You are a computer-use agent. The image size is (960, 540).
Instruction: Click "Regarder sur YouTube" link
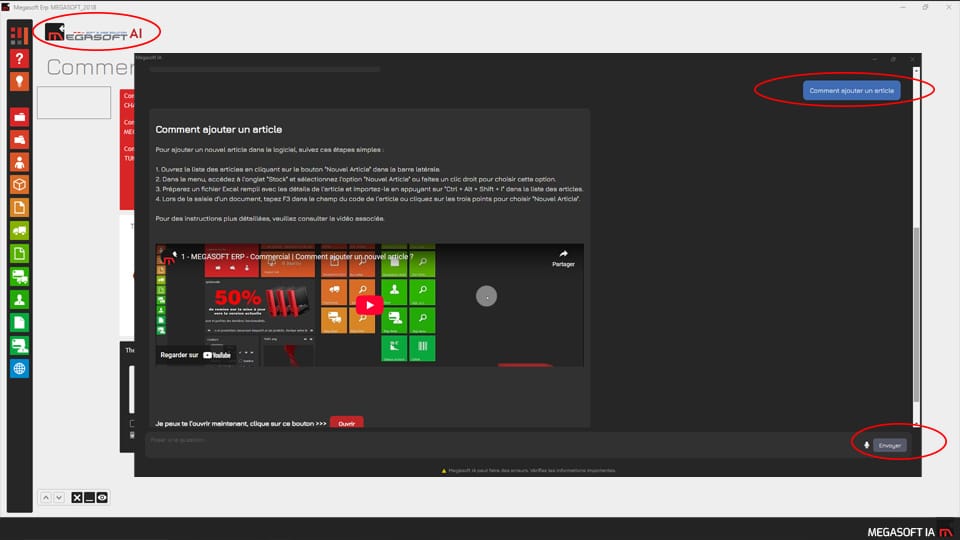tap(196, 355)
